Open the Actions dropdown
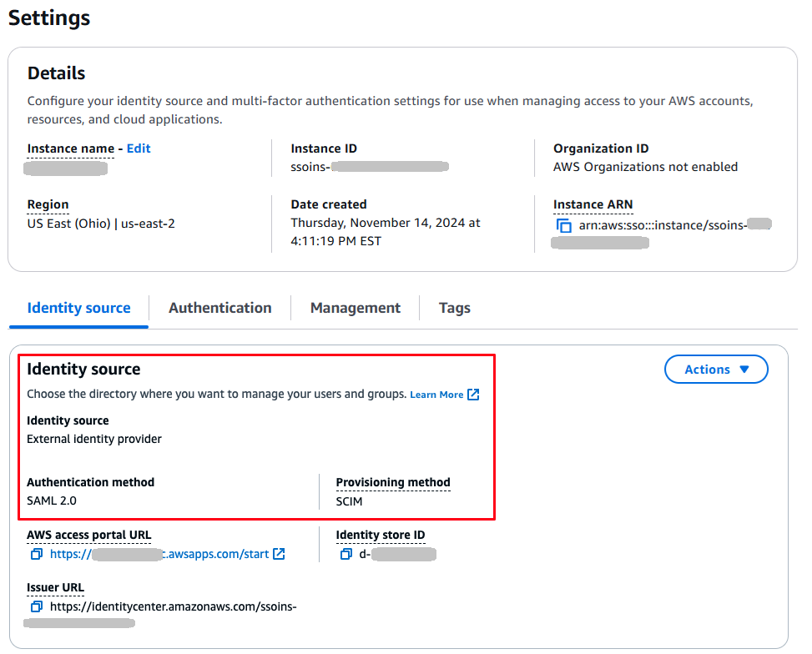The image size is (812, 654). [x=716, y=369]
